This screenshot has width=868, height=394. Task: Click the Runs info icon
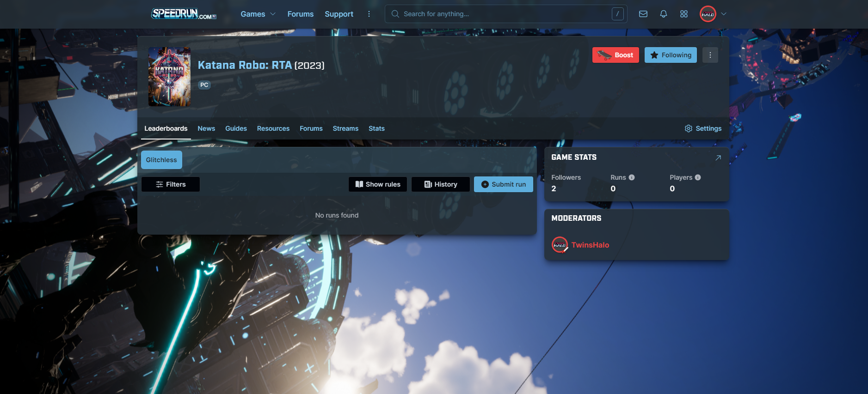[x=632, y=177]
